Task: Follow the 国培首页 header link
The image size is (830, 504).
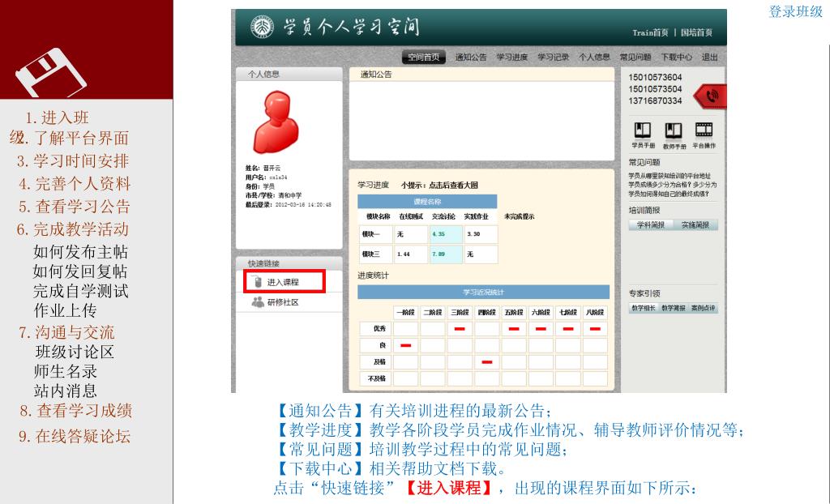Action: tap(696, 32)
